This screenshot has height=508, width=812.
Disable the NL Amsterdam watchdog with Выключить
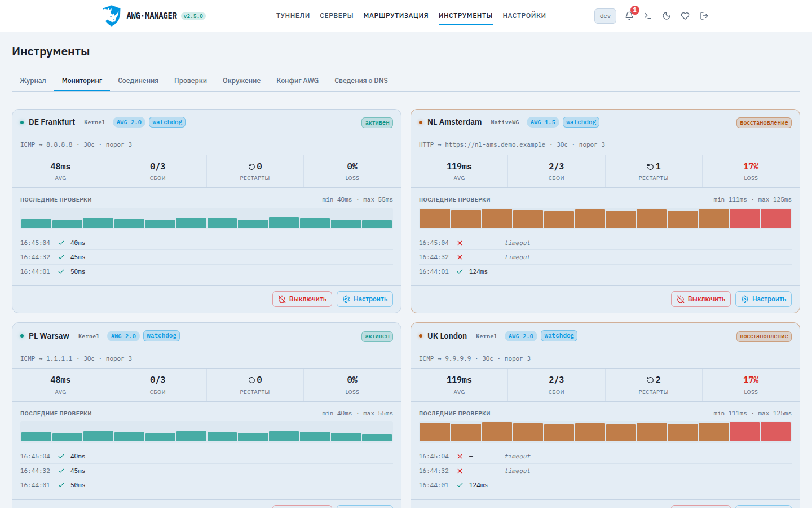701,299
